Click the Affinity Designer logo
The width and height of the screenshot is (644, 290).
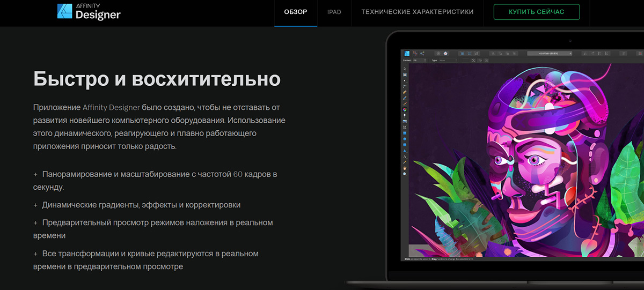click(x=89, y=11)
